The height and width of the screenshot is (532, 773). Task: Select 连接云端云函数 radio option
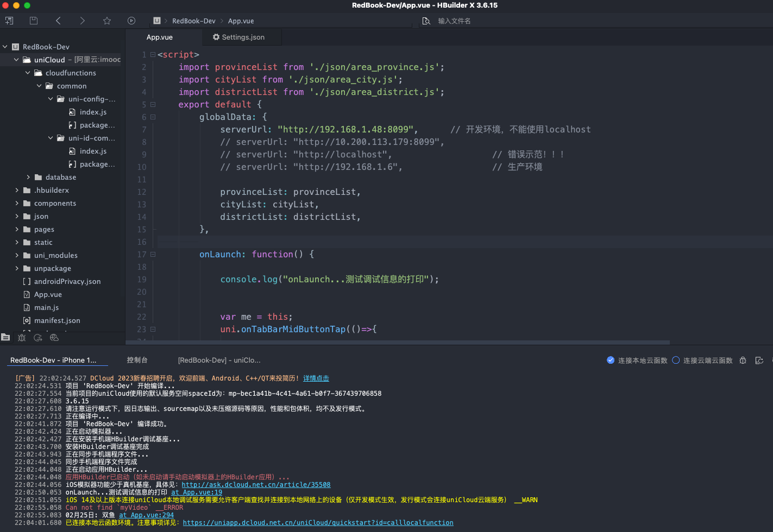[x=676, y=360]
